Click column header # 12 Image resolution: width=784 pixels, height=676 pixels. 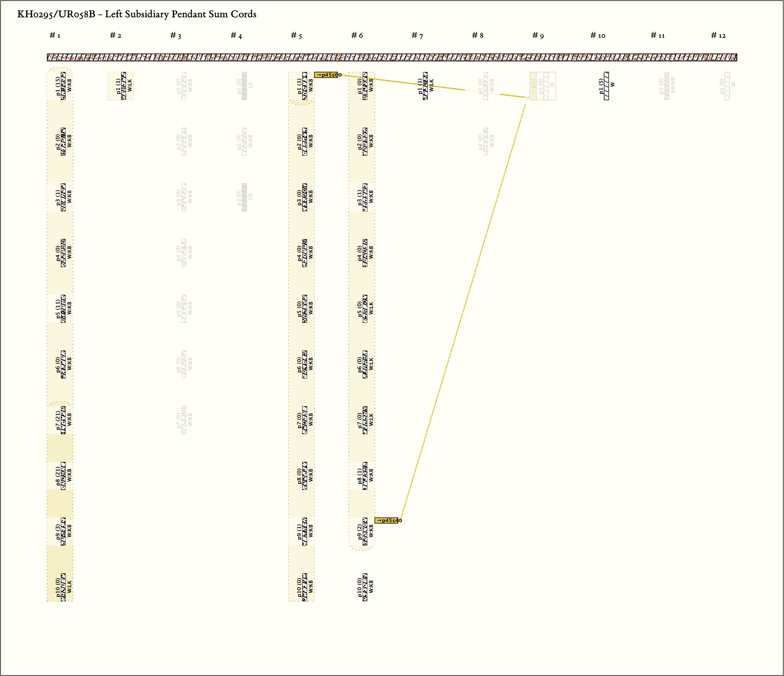coord(718,36)
